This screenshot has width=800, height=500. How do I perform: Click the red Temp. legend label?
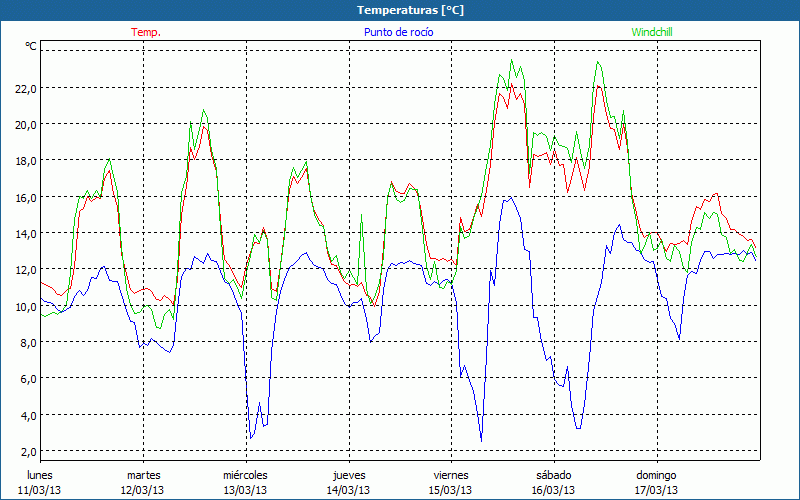tap(146, 32)
